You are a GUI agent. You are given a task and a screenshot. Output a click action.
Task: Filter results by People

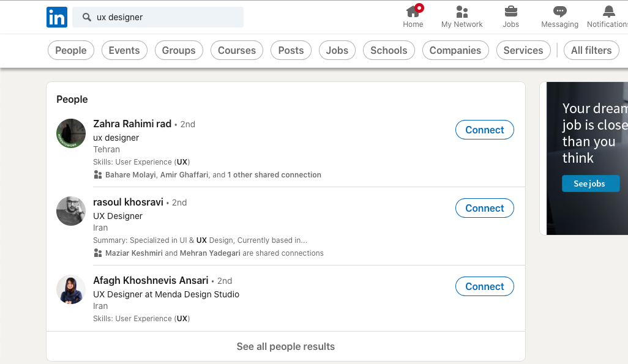click(x=71, y=50)
